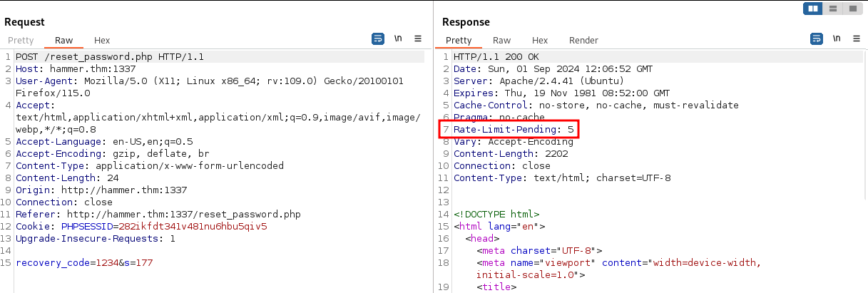This screenshot has width=868, height=293.
Task: Click the Origin: http://hammer.thm:1337 header
Action: [101, 190]
